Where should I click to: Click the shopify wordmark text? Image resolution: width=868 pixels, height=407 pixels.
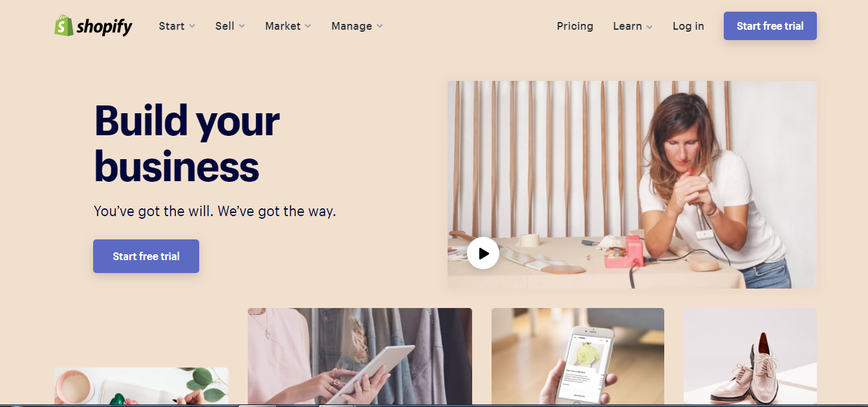click(x=104, y=27)
